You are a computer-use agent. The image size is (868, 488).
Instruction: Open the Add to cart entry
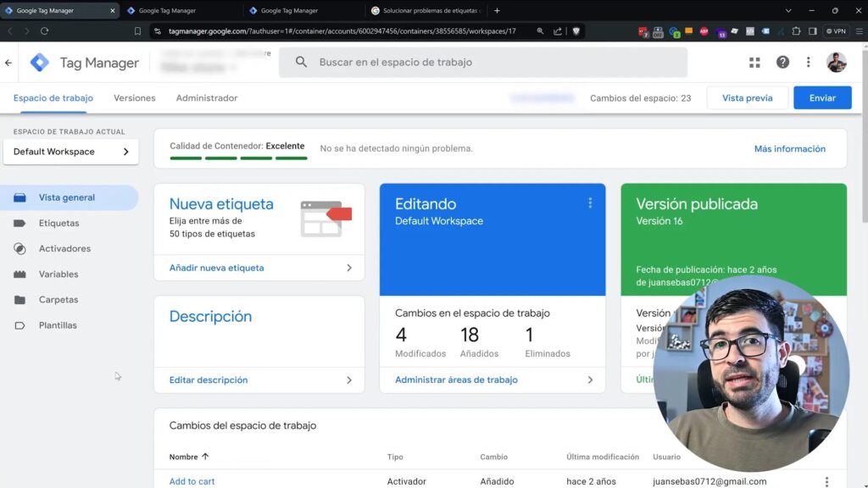click(192, 481)
